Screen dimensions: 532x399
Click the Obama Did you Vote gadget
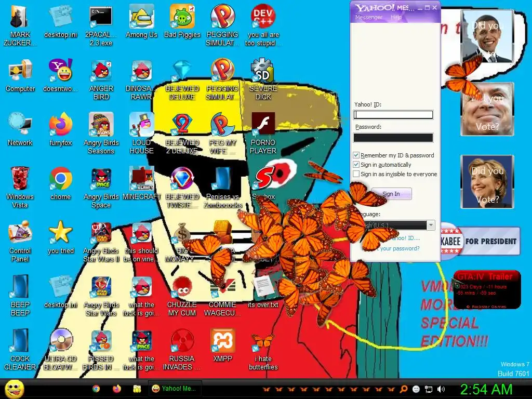(487, 36)
